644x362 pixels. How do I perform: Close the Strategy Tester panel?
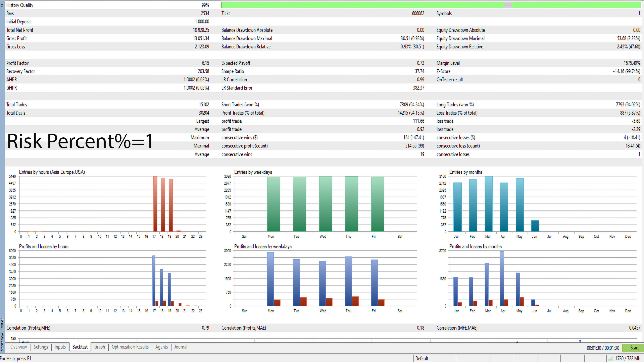click(x=2, y=5)
